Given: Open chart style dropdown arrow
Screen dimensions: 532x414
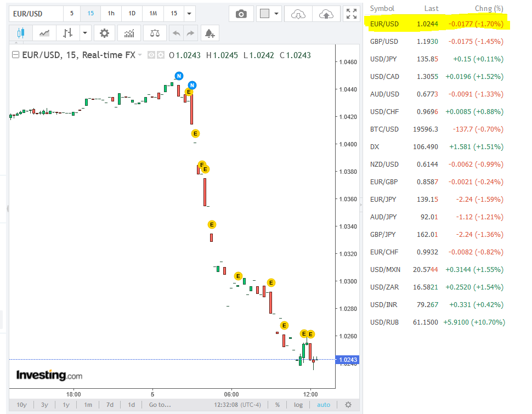Looking at the screenshot, I should click(85, 33).
